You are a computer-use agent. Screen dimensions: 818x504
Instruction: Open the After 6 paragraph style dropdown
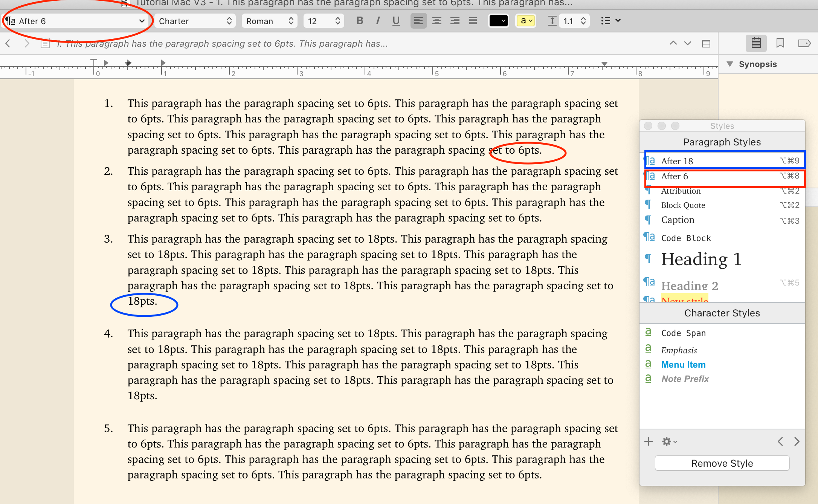[x=75, y=21]
